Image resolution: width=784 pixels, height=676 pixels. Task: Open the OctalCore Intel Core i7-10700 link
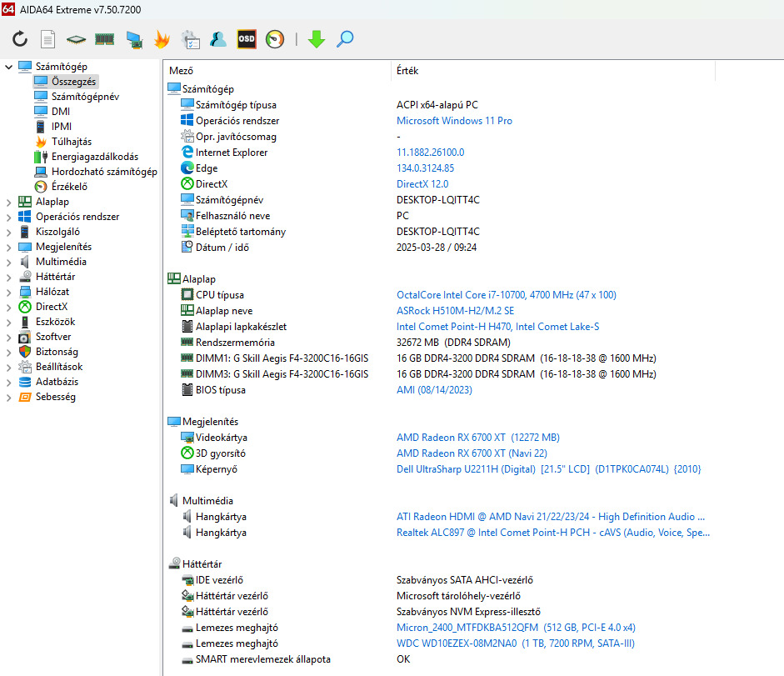coord(507,295)
